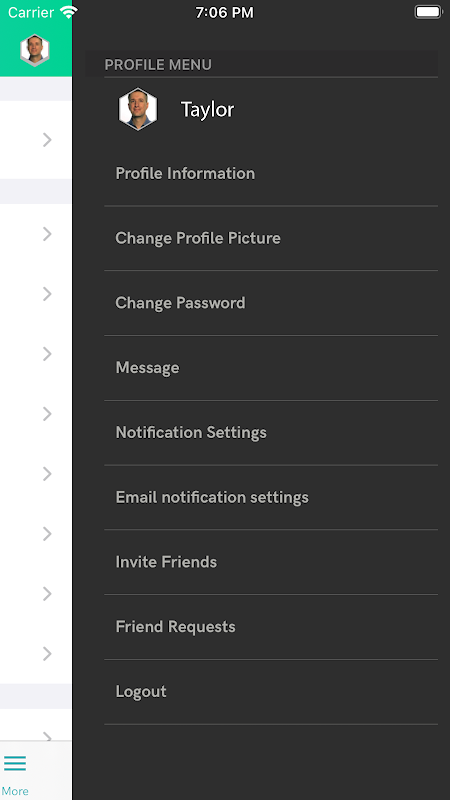The image size is (450, 800).
Task: Open Profile Information
Action: pos(271,173)
